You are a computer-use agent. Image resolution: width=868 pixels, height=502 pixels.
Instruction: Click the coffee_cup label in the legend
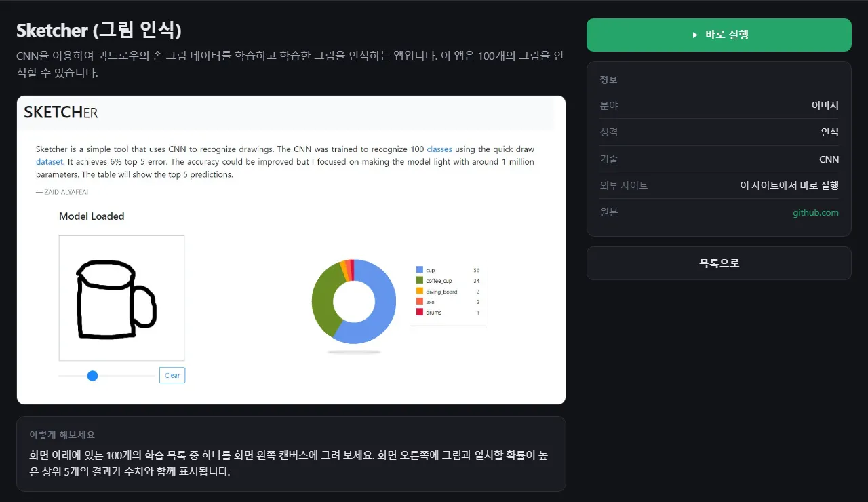[439, 281]
